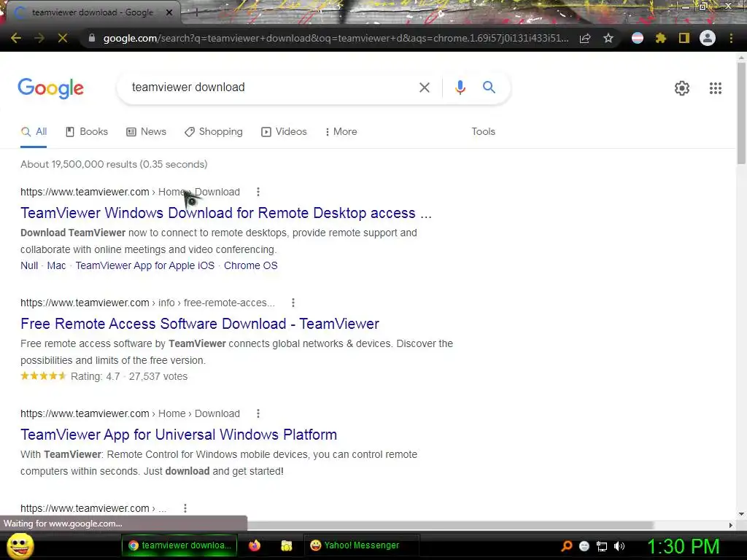Open options for the first teamviewer.com result

tap(258, 192)
